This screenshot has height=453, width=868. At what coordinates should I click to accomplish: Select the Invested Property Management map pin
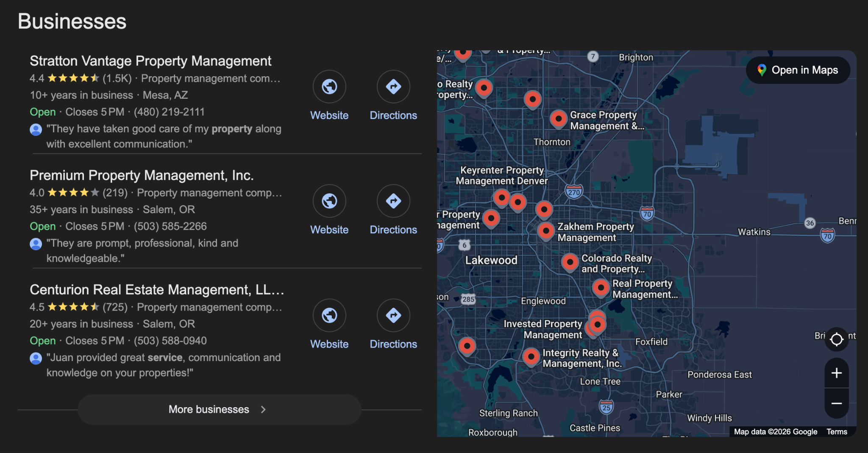597,325
